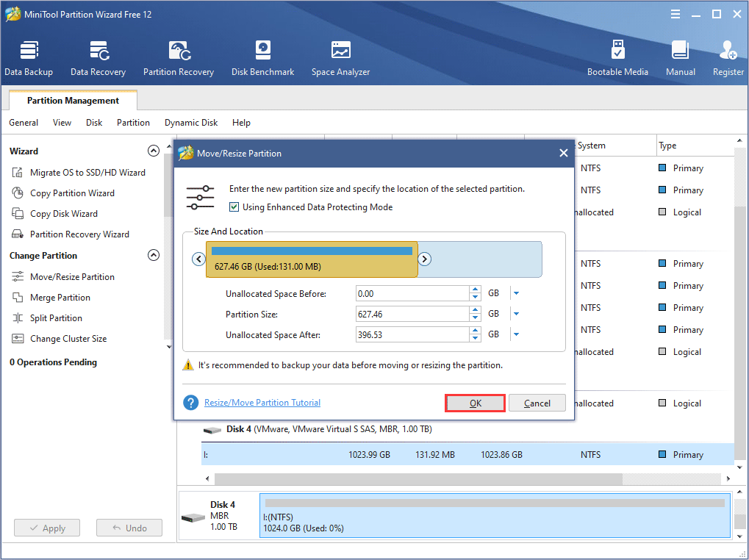This screenshot has height=560, width=749.
Task: Select the I: partition row in the list
Action: pyautogui.click(x=467, y=454)
